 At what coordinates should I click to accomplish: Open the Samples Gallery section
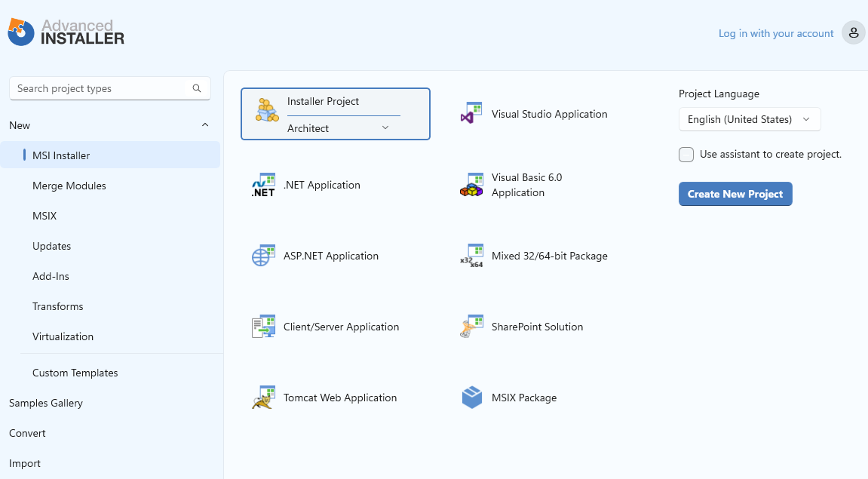point(46,403)
